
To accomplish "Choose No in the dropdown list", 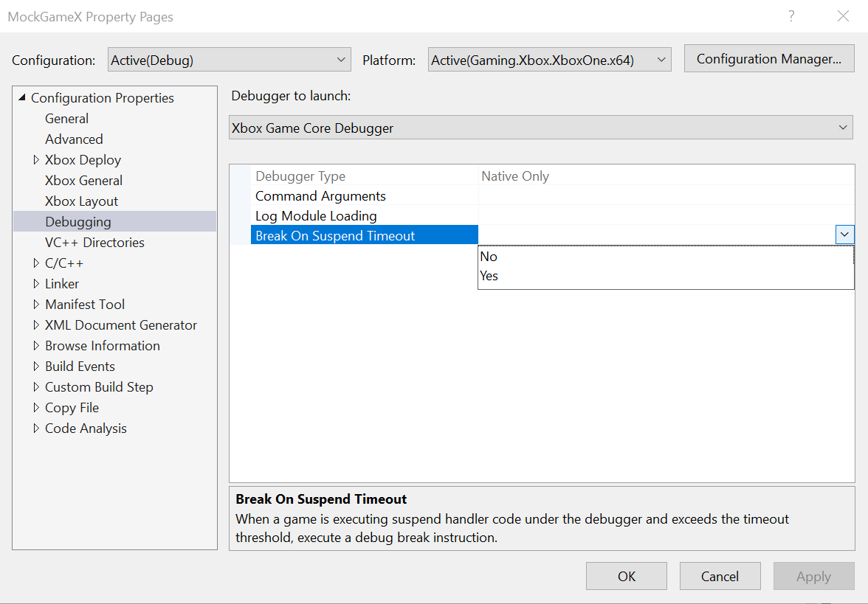I will point(666,257).
